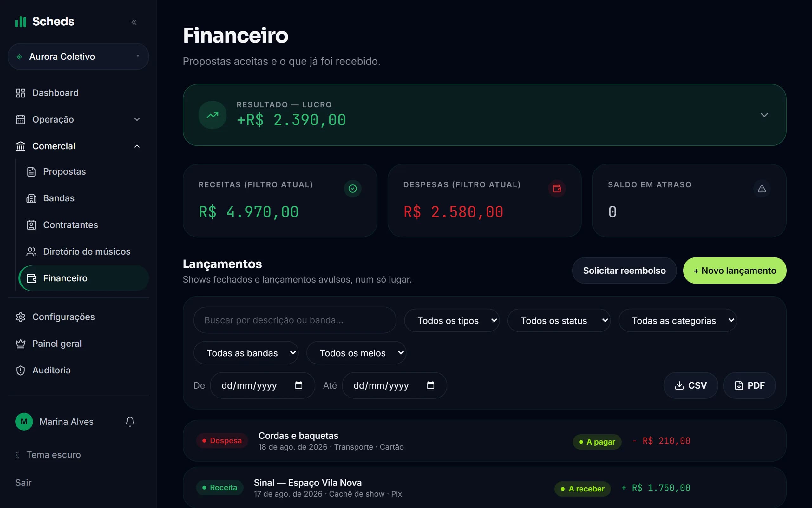
Task: Click + Novo lançamento button
Action: [x=735, y=271]
